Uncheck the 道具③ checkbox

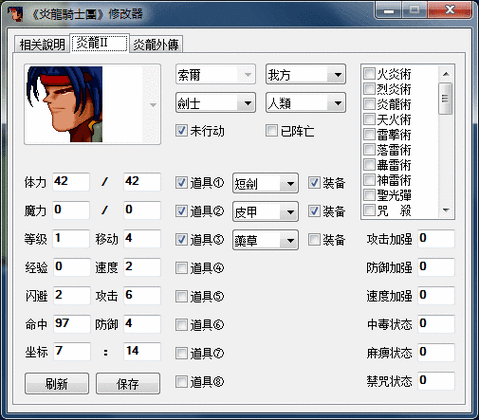coord(182,239)
